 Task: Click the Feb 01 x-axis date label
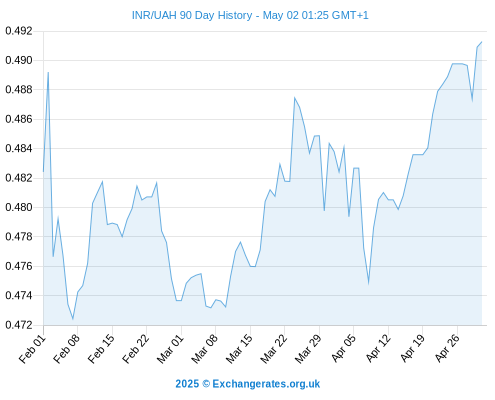[33, 349]
